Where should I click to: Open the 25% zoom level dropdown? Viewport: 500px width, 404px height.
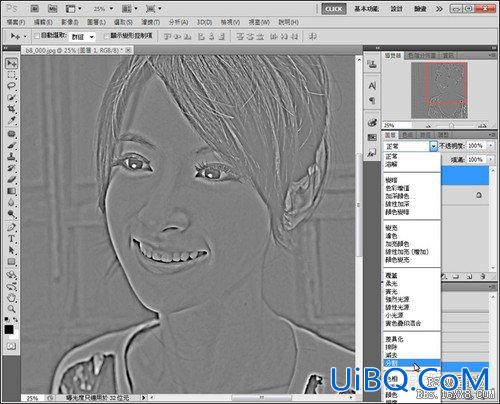103,9
